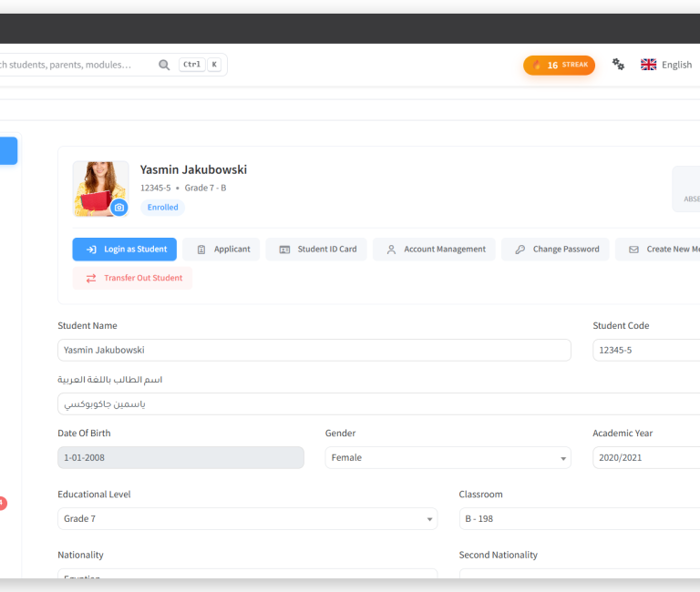Image resolution: width=700 pixels, height=592 pixels.
Task: Open Account Management
Action: pos(434,250)
